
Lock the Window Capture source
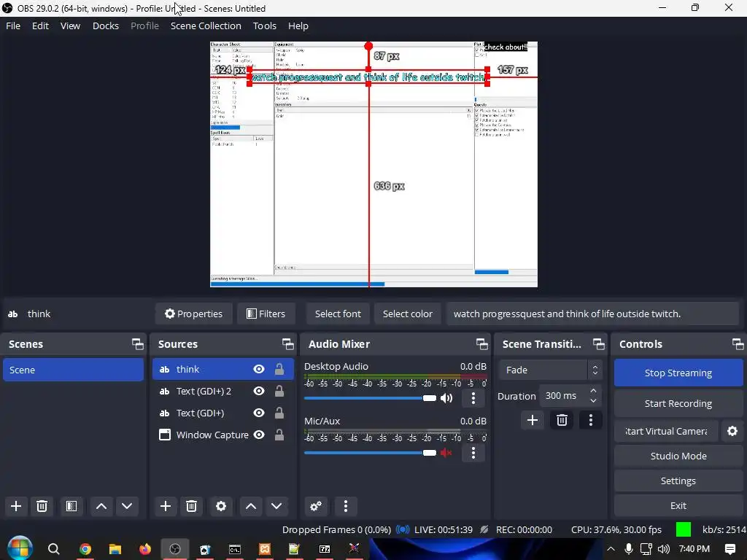coord(279,435)
